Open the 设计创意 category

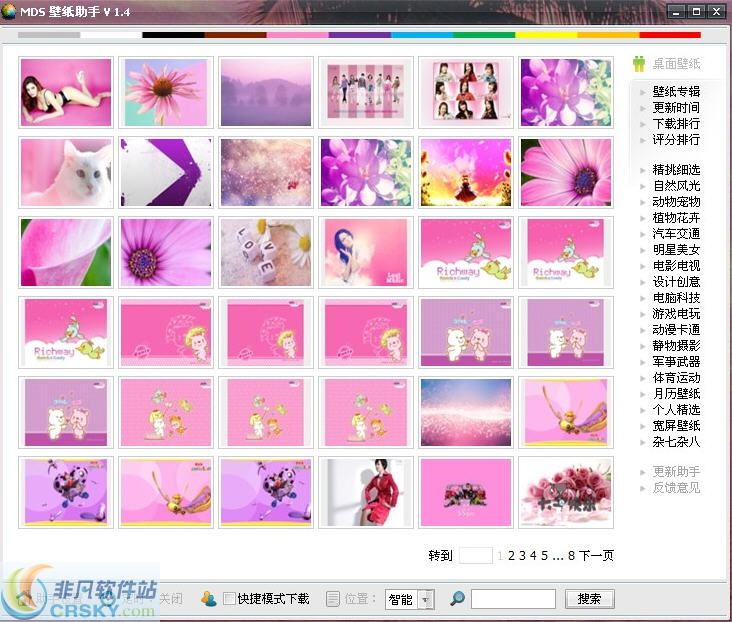tap(676, 282)
